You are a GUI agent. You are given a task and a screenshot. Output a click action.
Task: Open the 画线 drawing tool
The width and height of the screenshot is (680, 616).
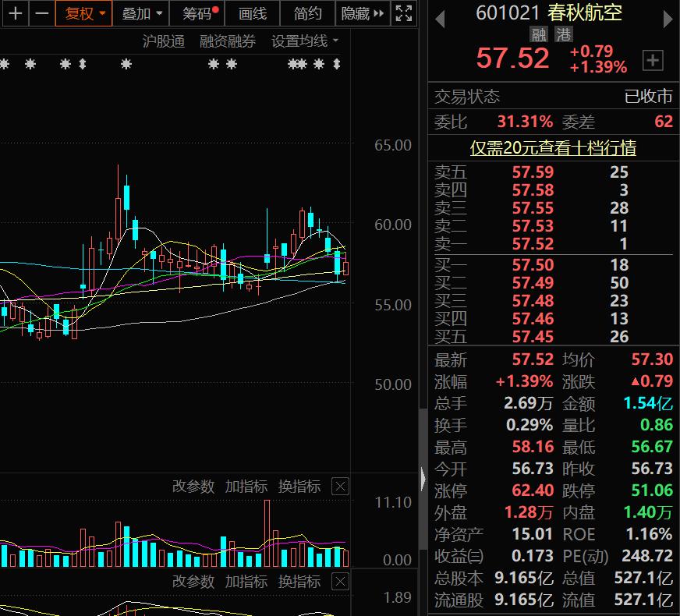coord(252,13)
